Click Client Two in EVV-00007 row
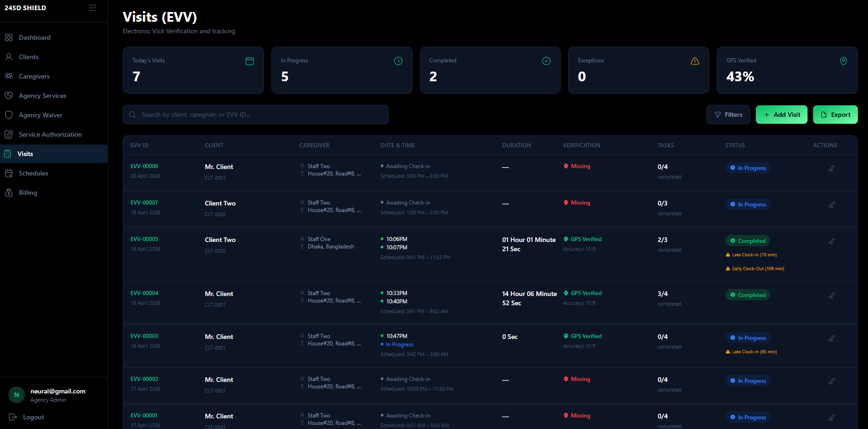Image resolution: width=868 pixels, height=429 pixels. coord(220,203)
